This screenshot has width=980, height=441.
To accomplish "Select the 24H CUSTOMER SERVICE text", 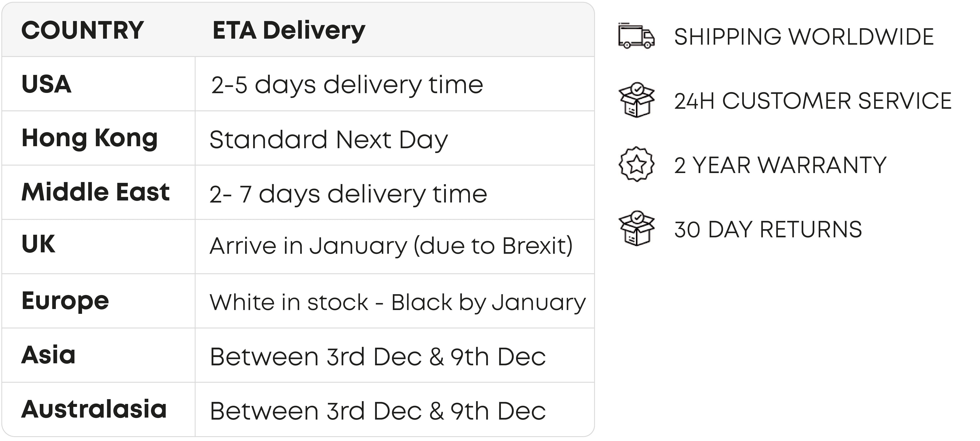I will [813, 101].
